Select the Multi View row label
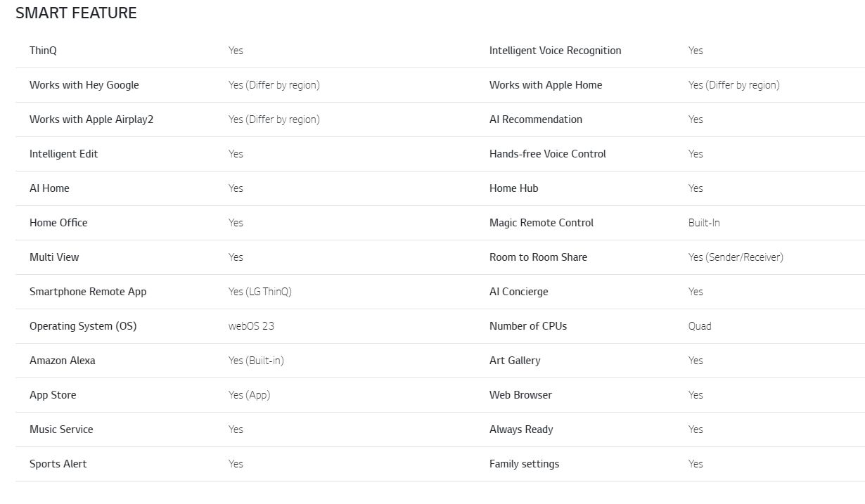The image size is (865, 504). click(x=54, y=257)
